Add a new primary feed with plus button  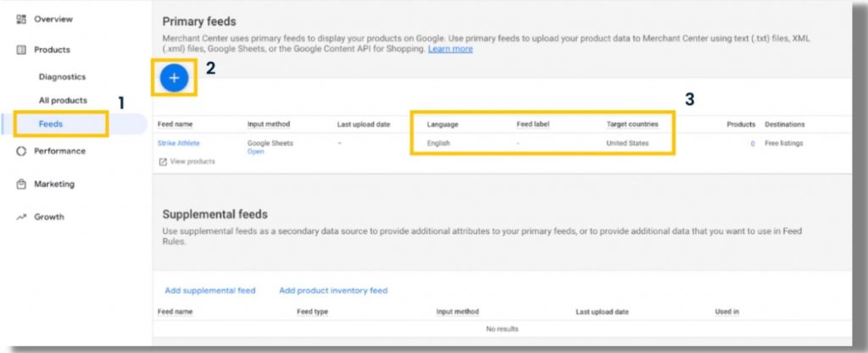[x=174, y=78]
